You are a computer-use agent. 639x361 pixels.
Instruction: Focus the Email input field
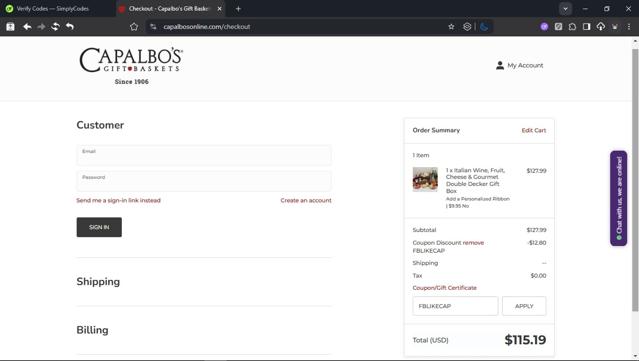(204, 155)
